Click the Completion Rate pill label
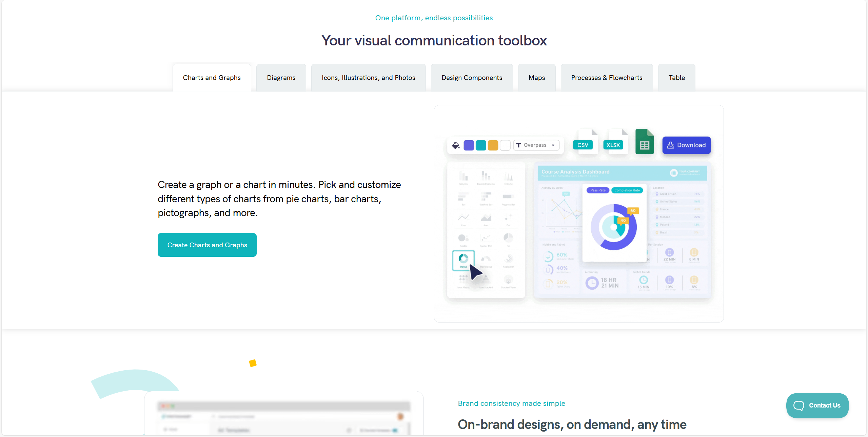 click(627, 190)
